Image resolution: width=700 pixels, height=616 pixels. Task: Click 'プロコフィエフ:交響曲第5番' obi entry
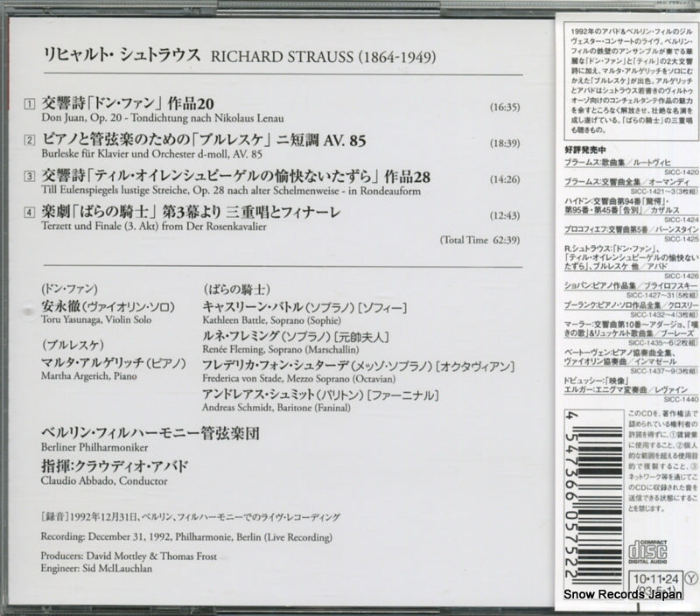pyautogui.click(x=631, y=229)
